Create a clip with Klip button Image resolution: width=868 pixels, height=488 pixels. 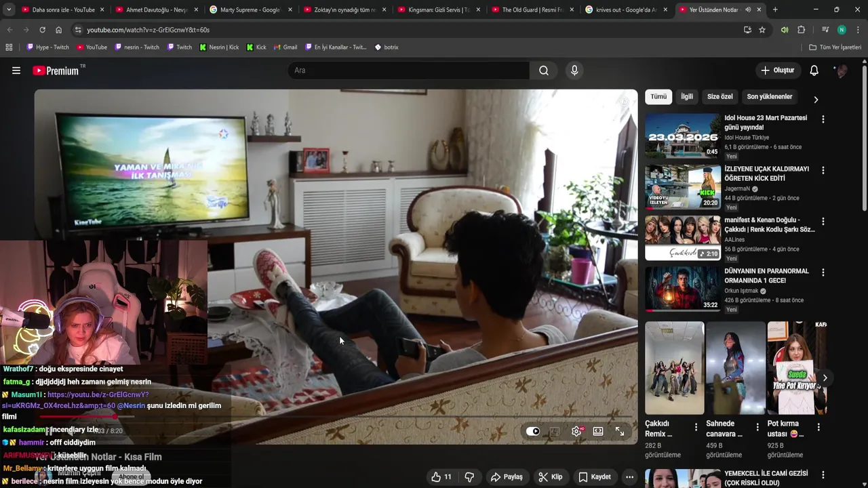point(550,477)
